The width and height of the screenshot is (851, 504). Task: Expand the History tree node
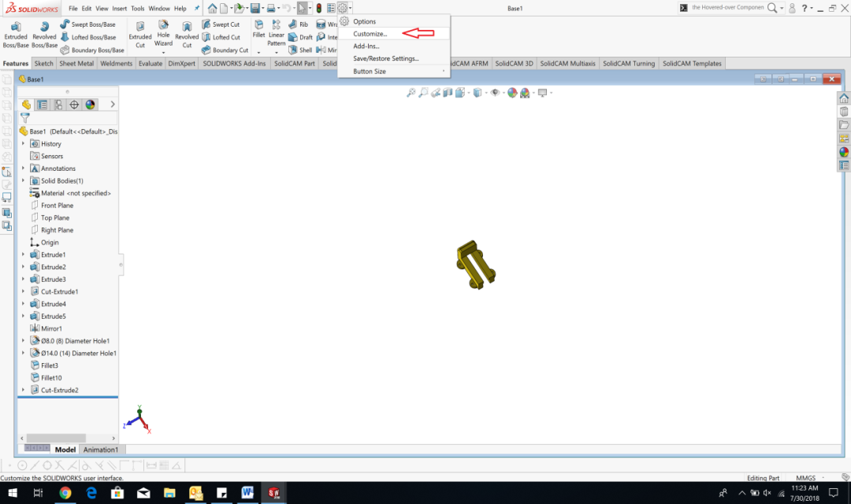coord(23,144)
